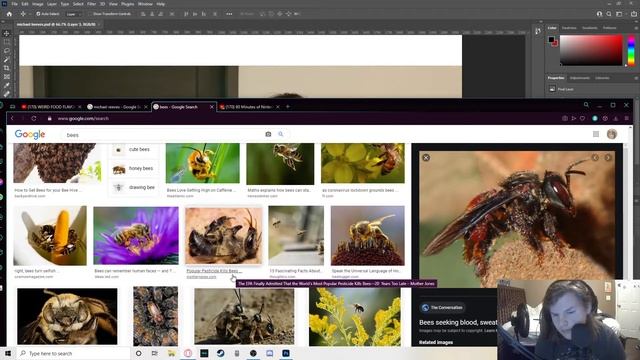Click the Google logo
Viewport: 640px width, 360px height.
(30, 134)
